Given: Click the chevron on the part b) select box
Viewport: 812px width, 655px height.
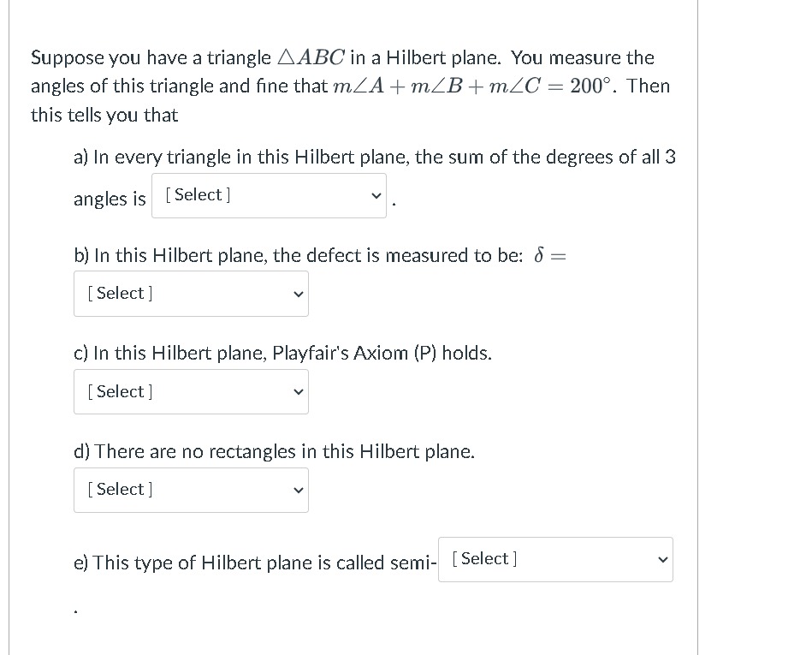Looking at the screenshot, I should [298, 294].
